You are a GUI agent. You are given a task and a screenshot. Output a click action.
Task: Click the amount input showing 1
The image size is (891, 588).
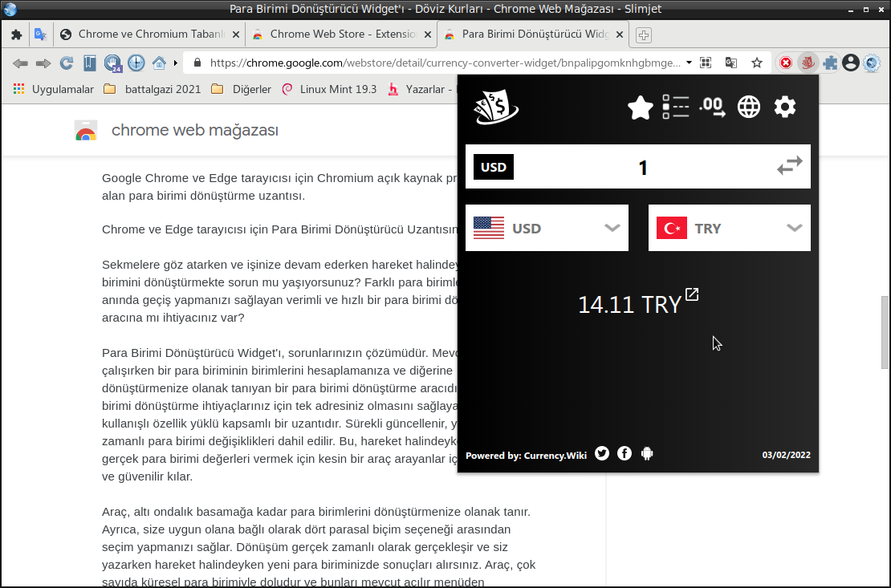click(643, 167)
